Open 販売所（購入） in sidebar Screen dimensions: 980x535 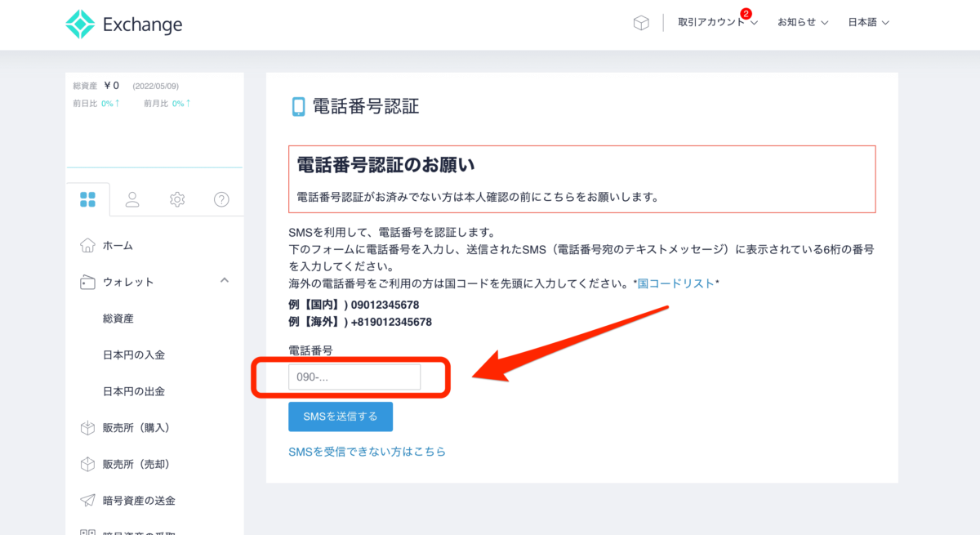136,428
